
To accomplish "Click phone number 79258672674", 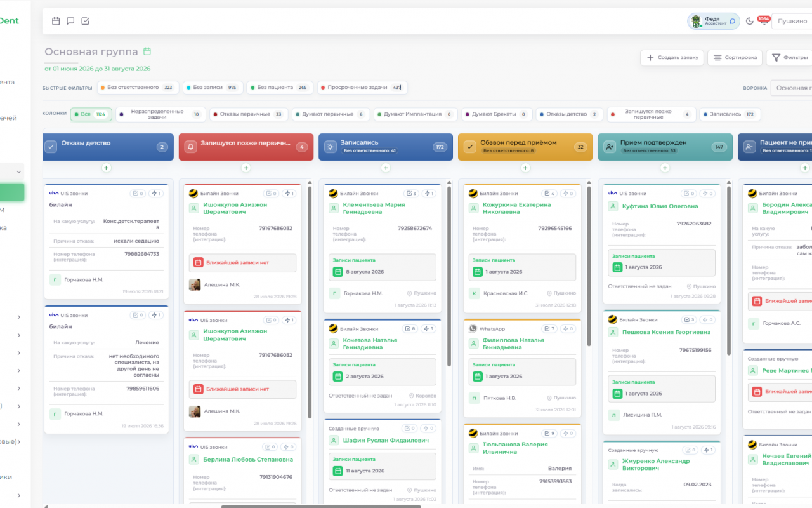I will click(415, 228).
